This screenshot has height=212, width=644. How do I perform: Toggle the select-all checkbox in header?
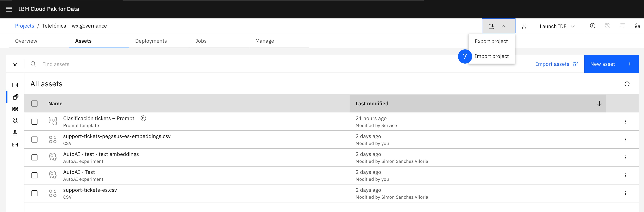tap(35, 104)
